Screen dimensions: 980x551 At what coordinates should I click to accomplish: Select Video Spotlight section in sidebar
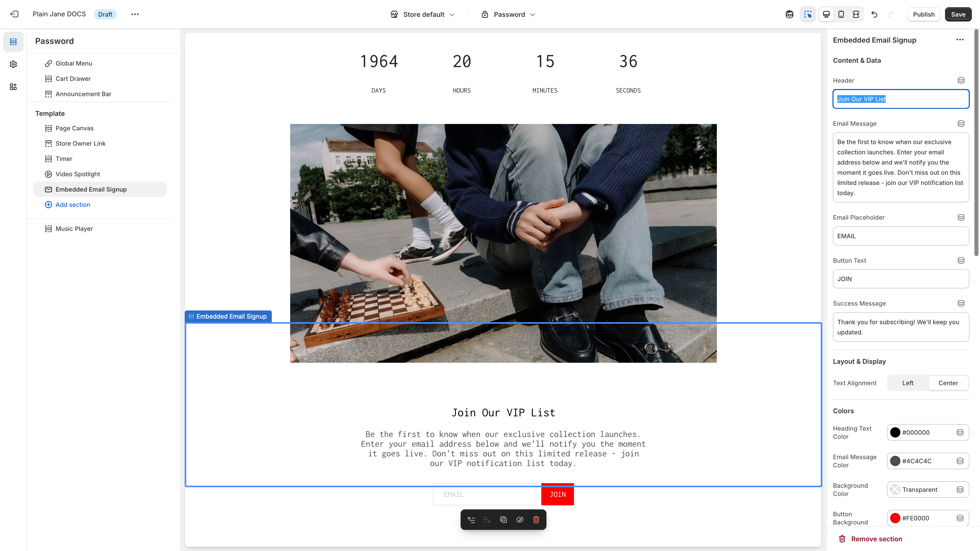[78, 174]
